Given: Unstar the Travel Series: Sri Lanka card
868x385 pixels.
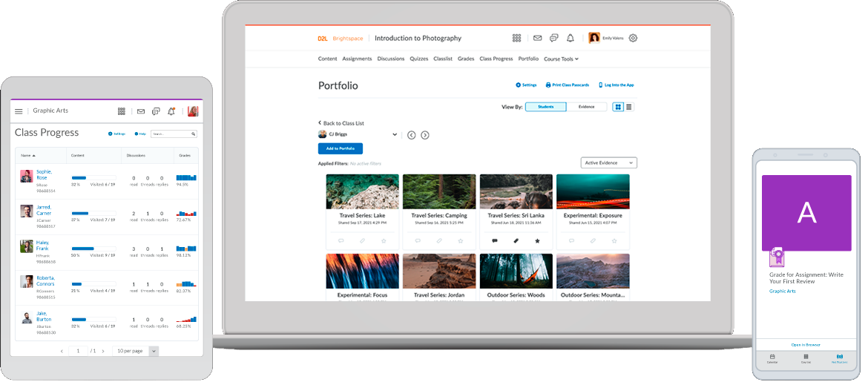Looking at the screenshot, I should point(537,240).
